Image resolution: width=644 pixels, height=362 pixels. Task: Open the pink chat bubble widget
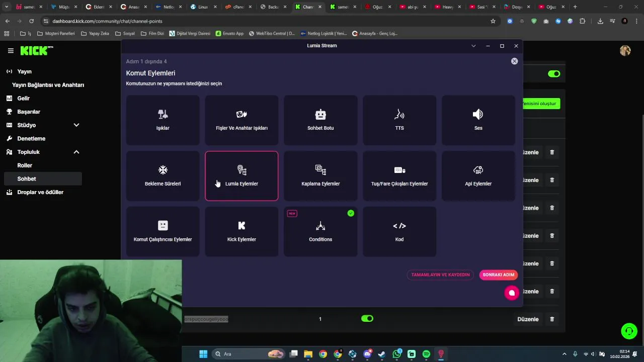(512, 293)
